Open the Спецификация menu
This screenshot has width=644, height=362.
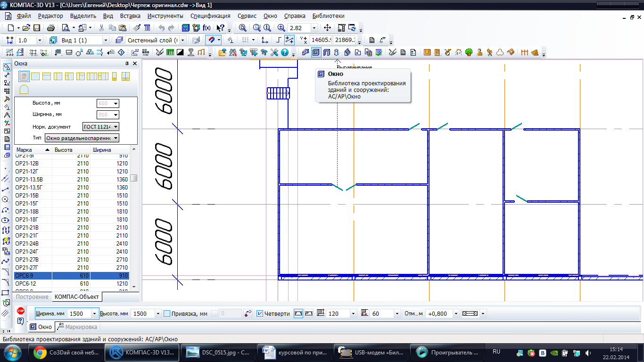pos(210,16)
